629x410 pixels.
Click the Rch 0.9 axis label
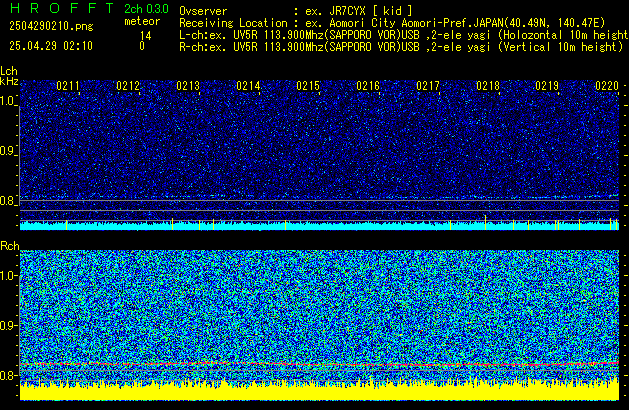click(x=8, y=325)
